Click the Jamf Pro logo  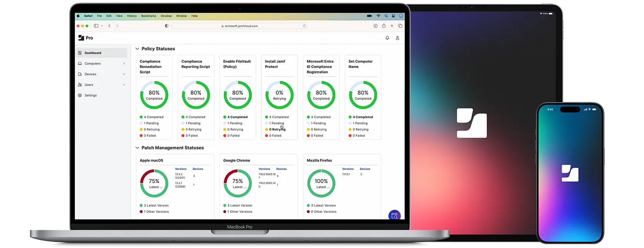point(86,38)
